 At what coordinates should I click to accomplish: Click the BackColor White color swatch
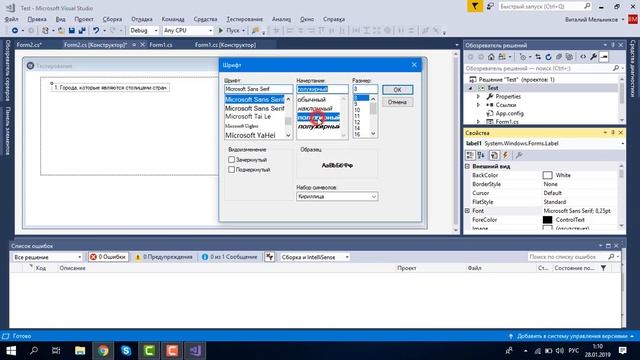(x=547, y=176)
